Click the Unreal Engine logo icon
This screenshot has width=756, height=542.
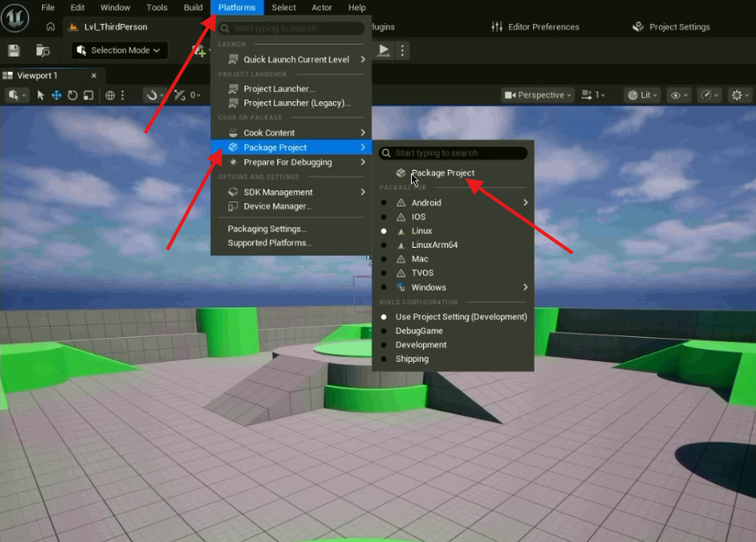click(x=15, y=18)
